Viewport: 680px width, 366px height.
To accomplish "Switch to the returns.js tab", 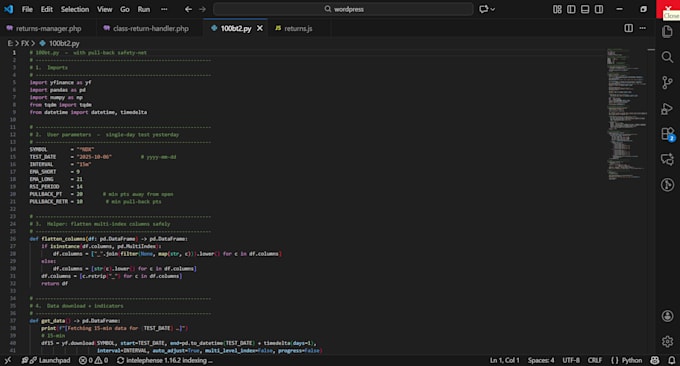I will click(298, 28).
